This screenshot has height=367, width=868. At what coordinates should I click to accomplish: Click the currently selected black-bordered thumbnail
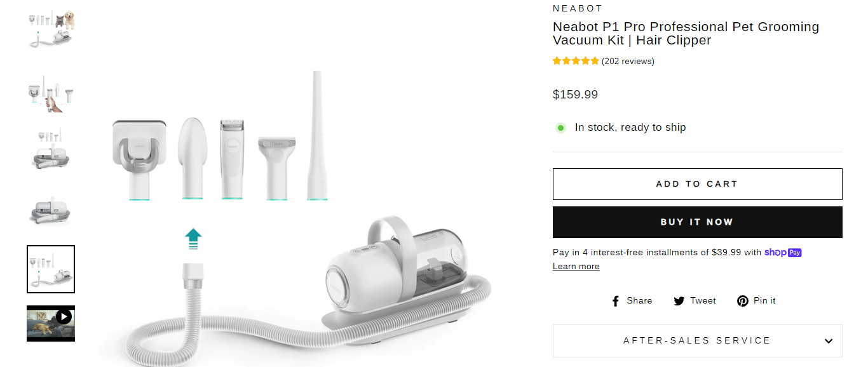[51, 269]
